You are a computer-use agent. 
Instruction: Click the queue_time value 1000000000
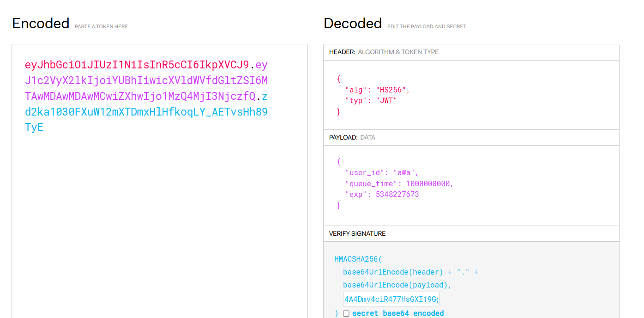pos(429,183)
